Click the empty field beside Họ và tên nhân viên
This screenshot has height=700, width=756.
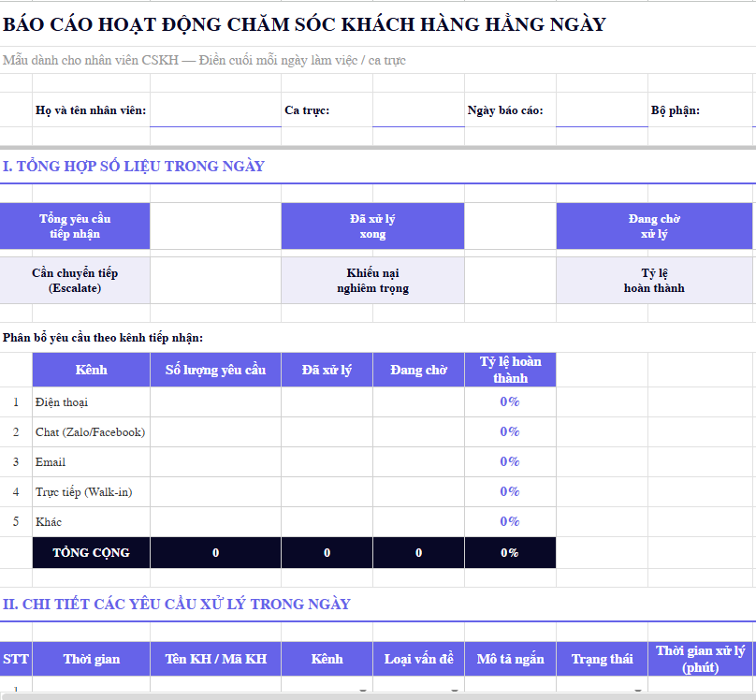(x=215, y=110)
